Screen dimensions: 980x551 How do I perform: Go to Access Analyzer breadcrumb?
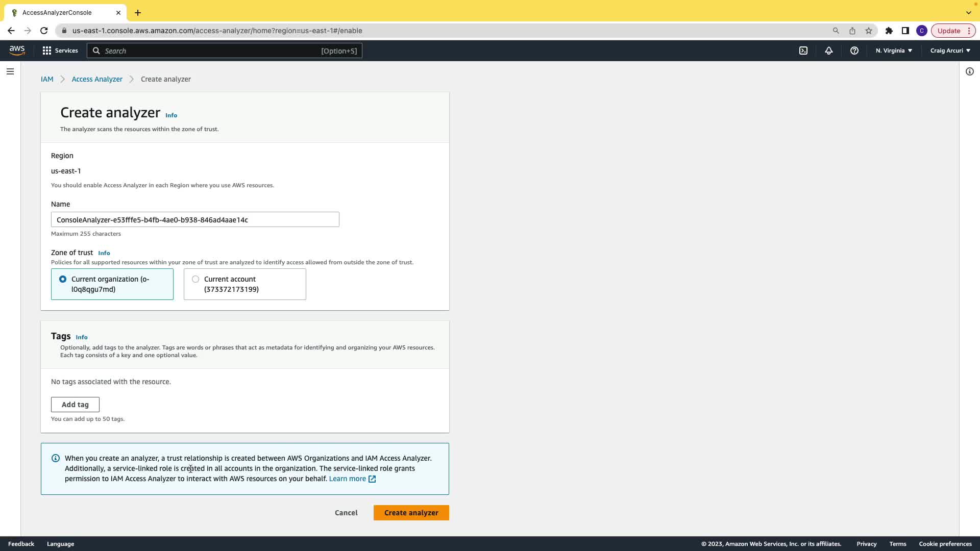coord(97,79)
